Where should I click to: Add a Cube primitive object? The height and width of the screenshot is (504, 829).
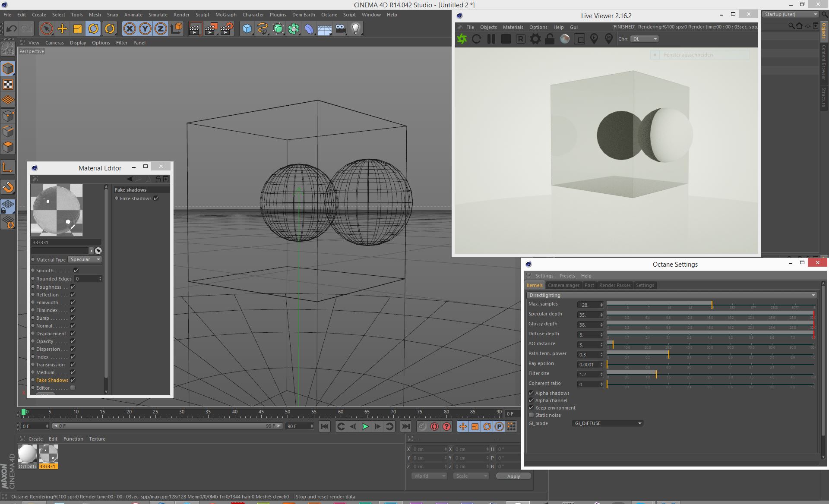pos(247,29)
